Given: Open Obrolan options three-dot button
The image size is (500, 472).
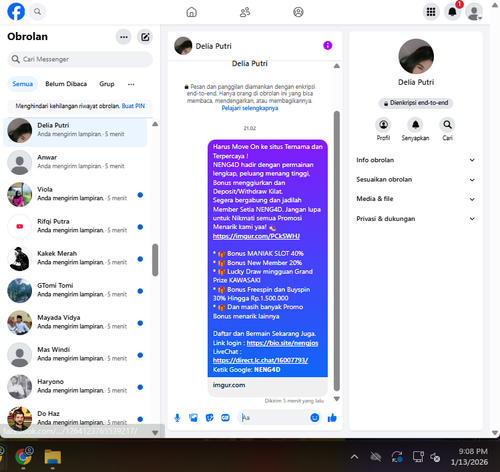Looking at the screenshot, I should [124, 37].
